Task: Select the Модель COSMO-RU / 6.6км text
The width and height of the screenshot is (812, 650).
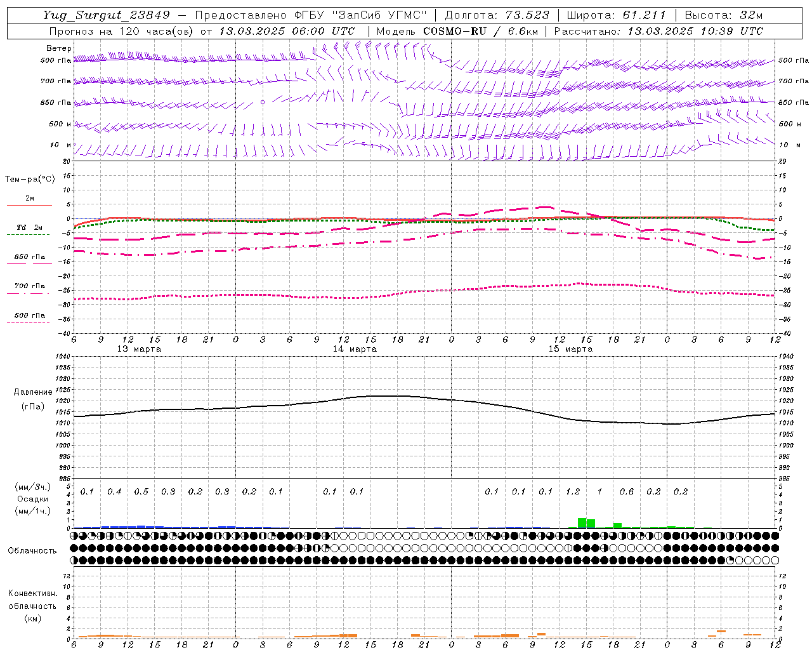Action: [457, 31]
